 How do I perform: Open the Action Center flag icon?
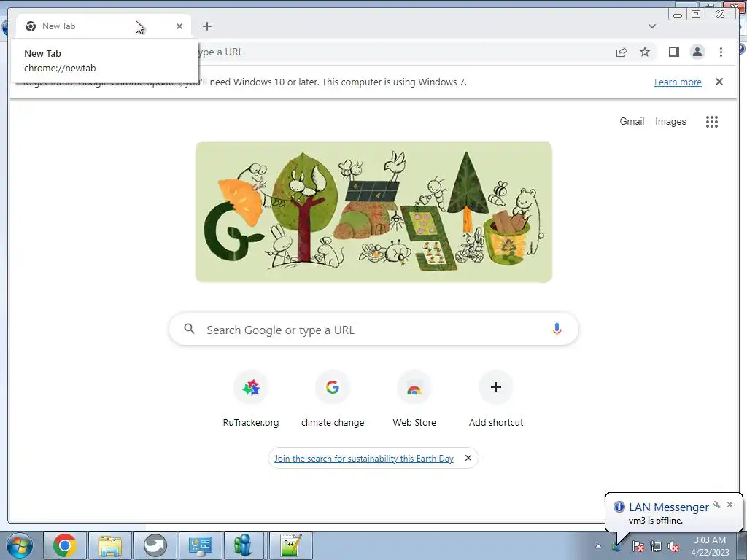pos(638,546)
